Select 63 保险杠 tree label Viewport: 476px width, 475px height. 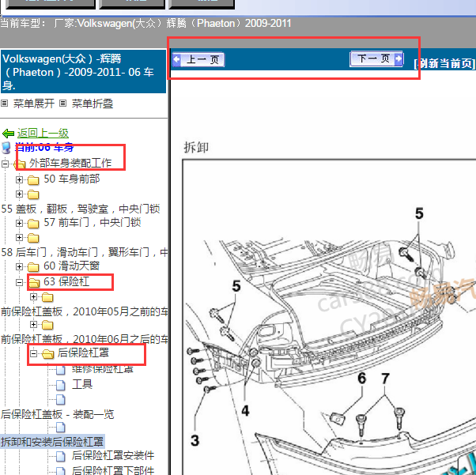coord(66,281)
